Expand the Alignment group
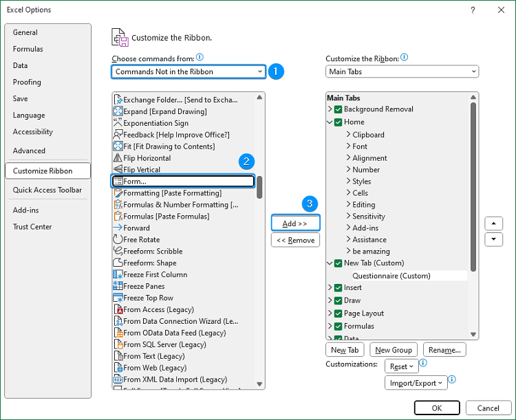 click(x=348, y=157)
